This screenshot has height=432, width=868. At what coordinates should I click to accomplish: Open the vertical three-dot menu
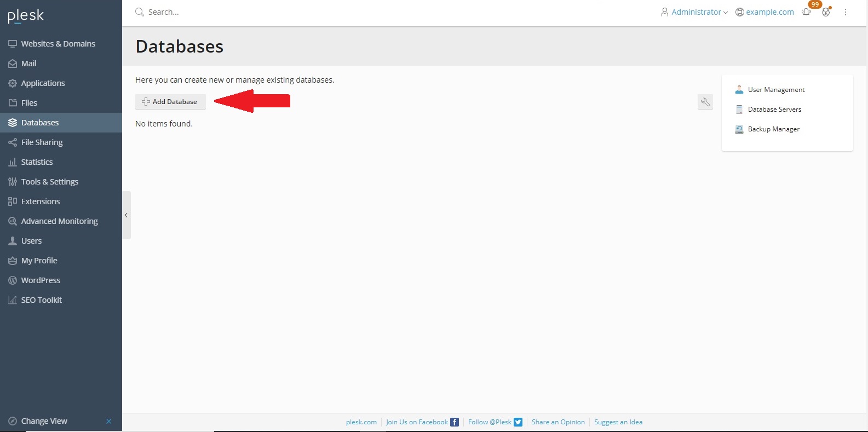[x=845, y=12]
